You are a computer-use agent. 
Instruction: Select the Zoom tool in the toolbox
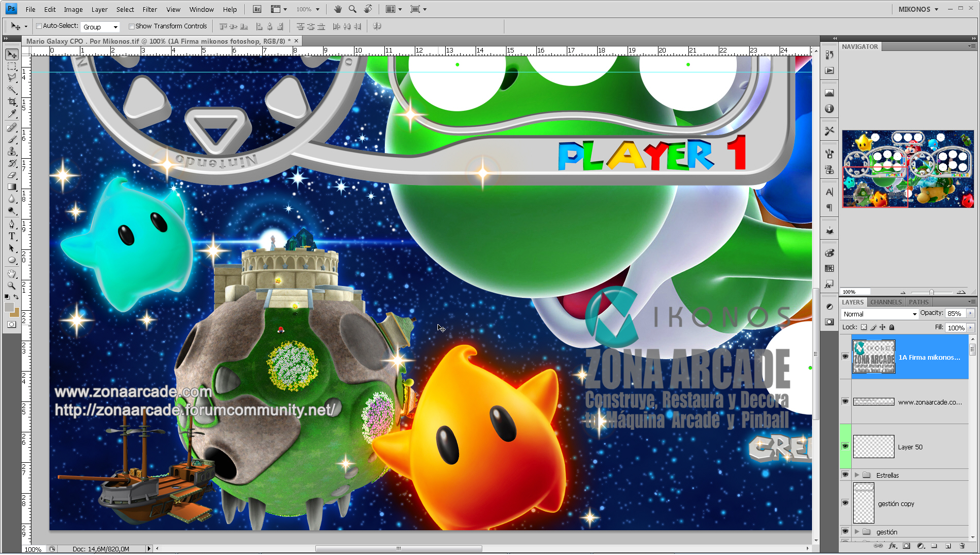(12, 285)
